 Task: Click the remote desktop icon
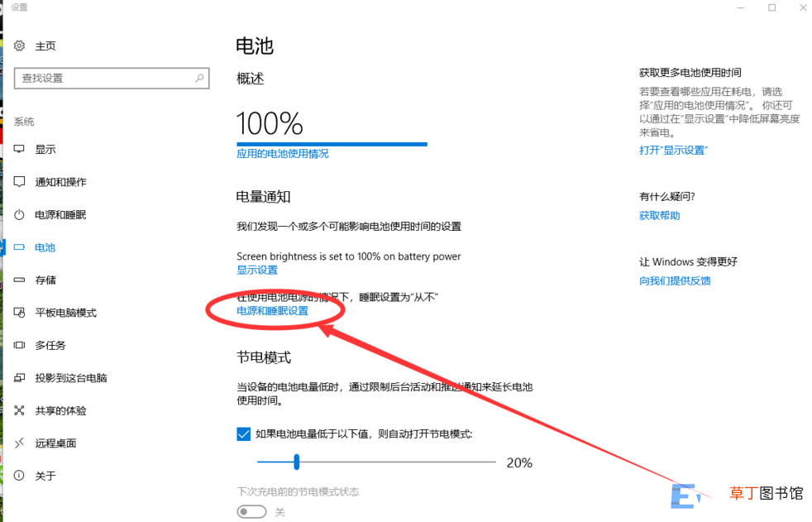[x=19, y=443]
